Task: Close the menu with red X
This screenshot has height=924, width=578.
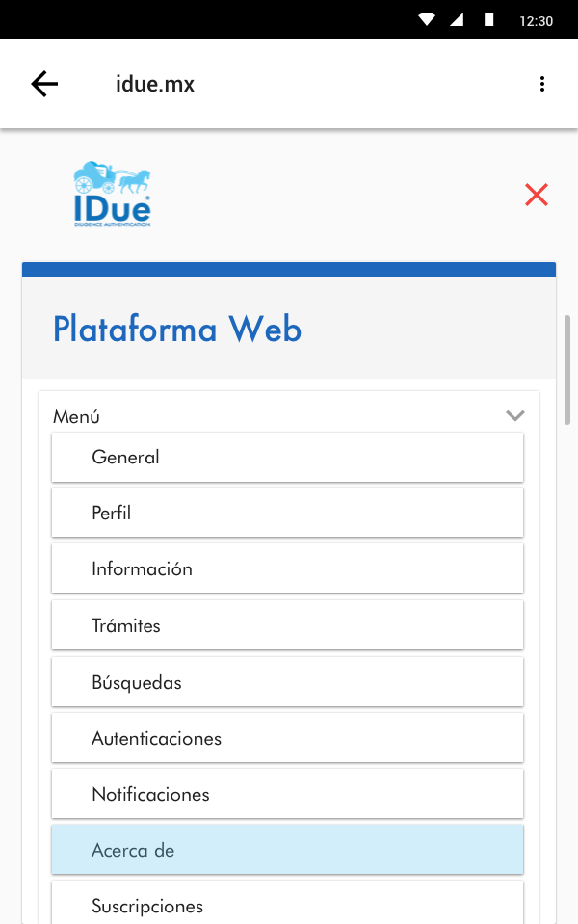Action: (537, 195)
